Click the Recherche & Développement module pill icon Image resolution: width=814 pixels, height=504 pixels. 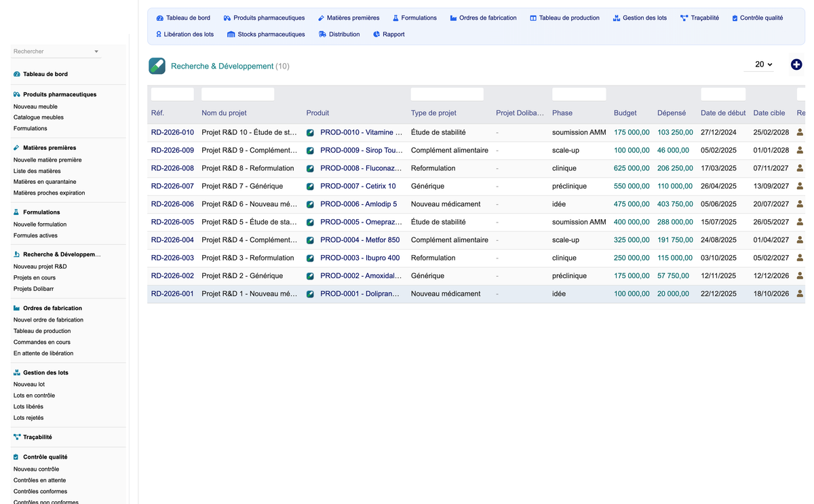pyautogui.click(x=157, y=66)
